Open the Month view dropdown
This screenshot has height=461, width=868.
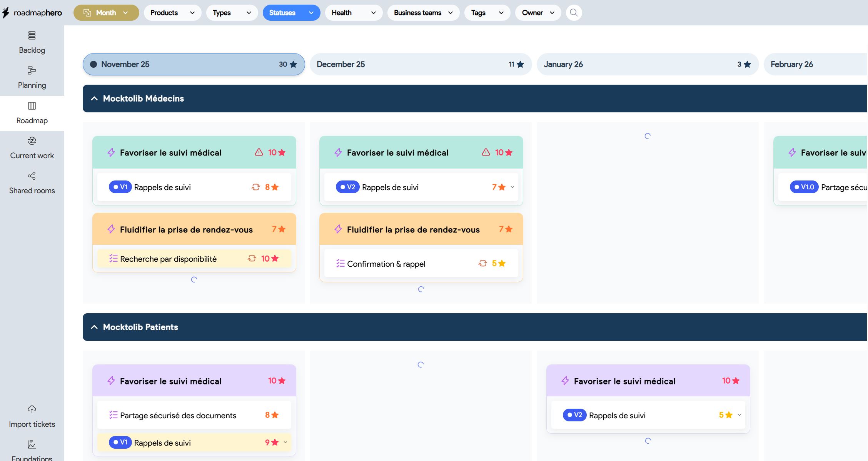pyautogui.click(x=106, y=13)
